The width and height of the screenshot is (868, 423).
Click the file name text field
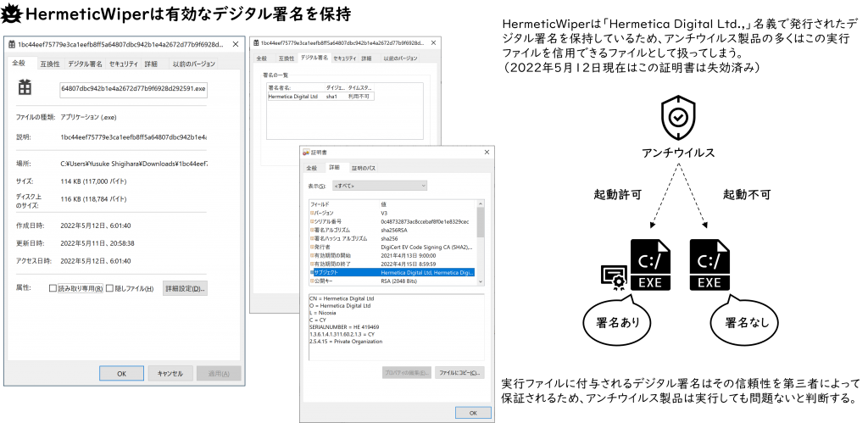point(133,88)
